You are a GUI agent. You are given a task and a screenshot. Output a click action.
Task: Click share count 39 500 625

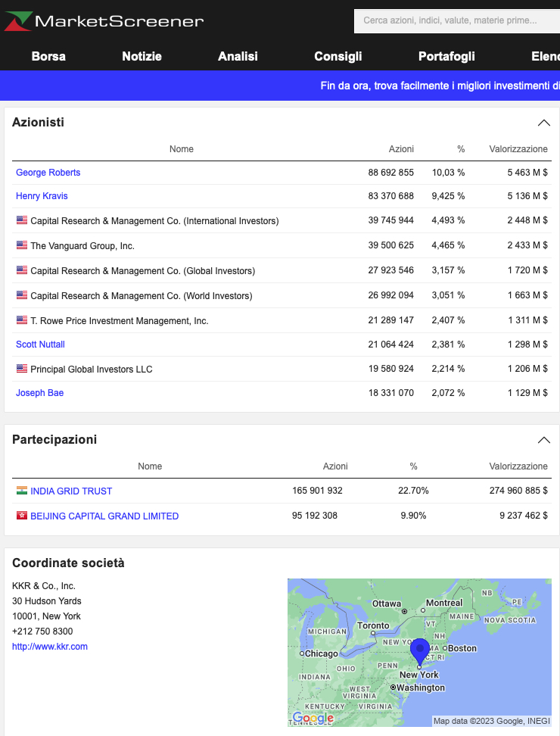[x=390, y=245]
